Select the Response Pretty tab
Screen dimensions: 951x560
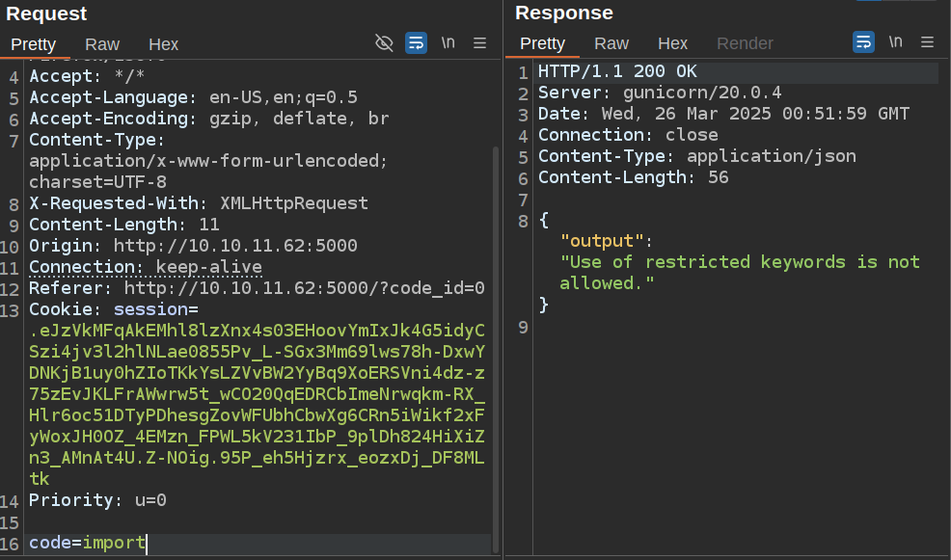(x=542, y=43)
